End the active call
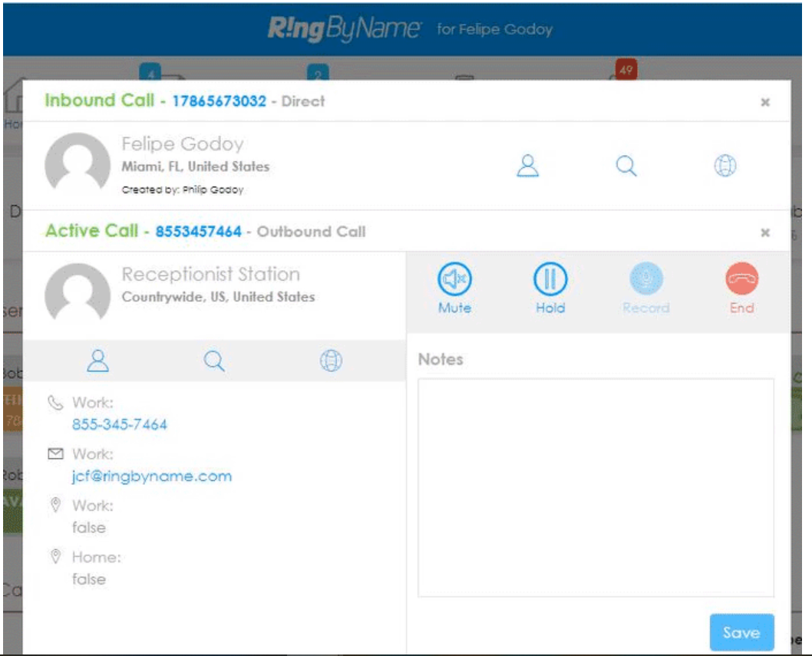Viewport: 812px width, 656px height. [x=741, y=288]
